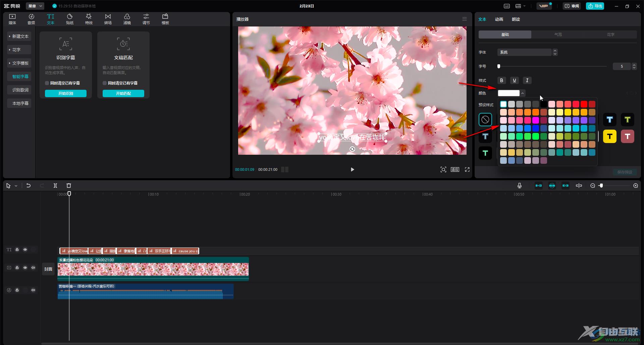The width and height of the screenshot is (644, 345).
Task: Open the 模板 templates panel
Action: point(165,19)
